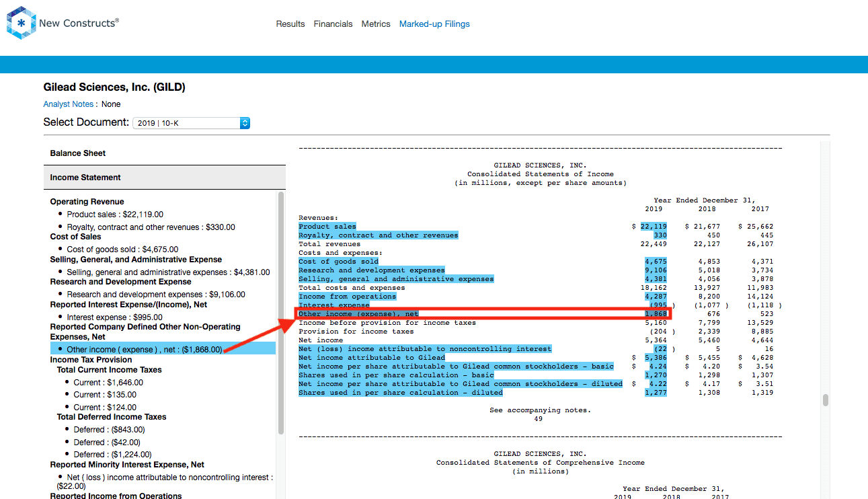Image resolution: width=868 pixels, height=499 pixels.
Task: Click the document viewer scrollbar thumb
Action: coord(825,400)
